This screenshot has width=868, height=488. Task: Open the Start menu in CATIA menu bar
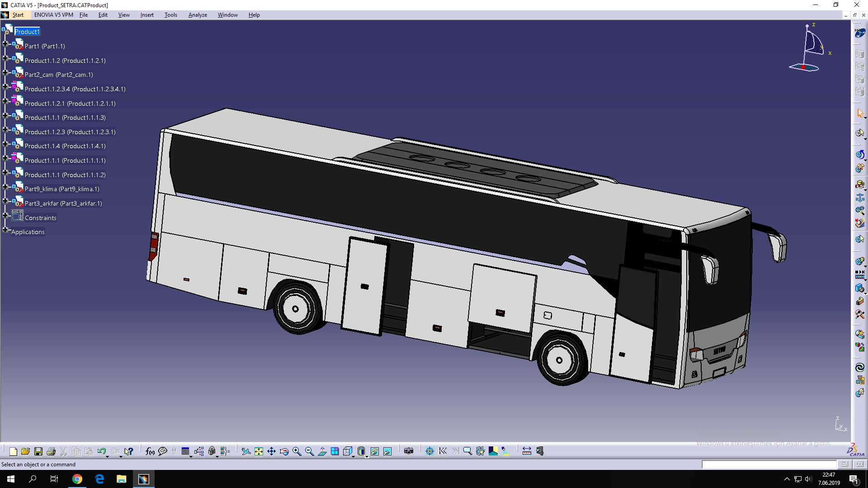[18, 15]
